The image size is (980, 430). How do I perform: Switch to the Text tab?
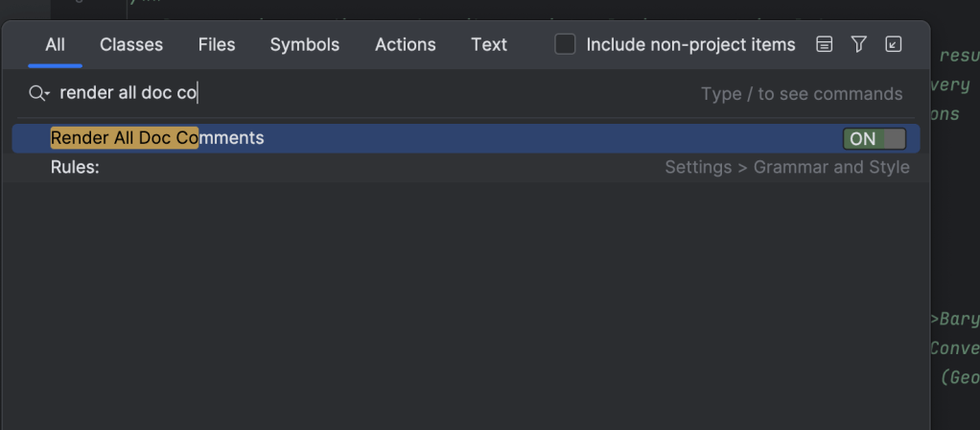pyautogui.click(x=489, y=44)
